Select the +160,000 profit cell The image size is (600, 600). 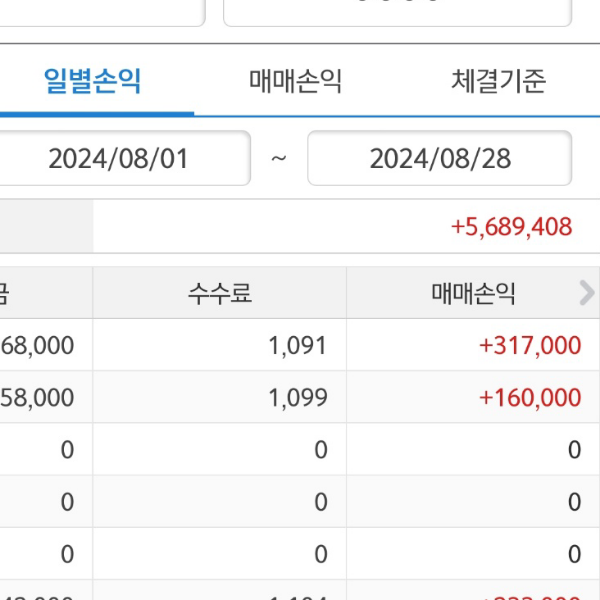click(529, 398)
